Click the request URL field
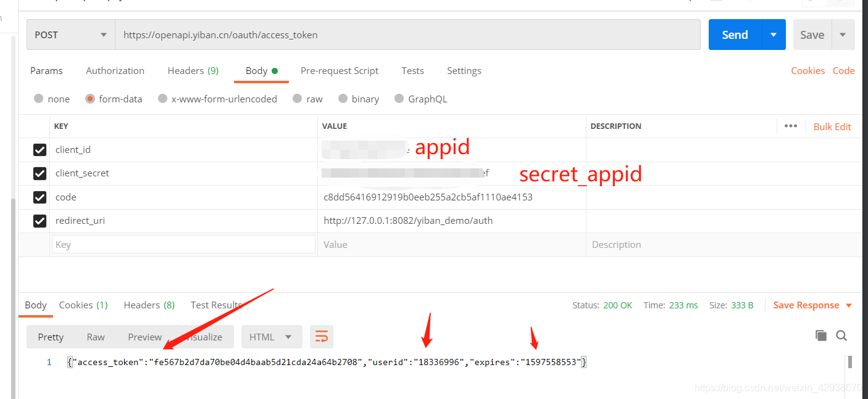The width and height of the screenshot is (868, 399). click(407, 35)
